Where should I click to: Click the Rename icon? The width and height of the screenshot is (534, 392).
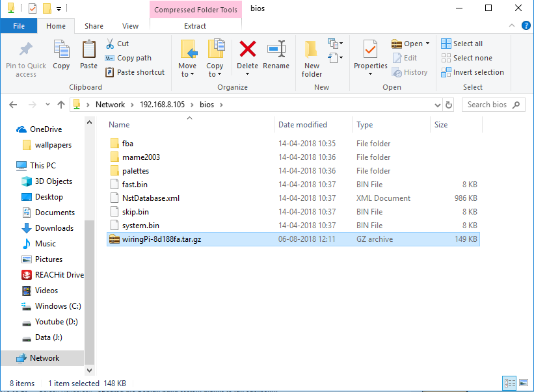coord(276,49)
